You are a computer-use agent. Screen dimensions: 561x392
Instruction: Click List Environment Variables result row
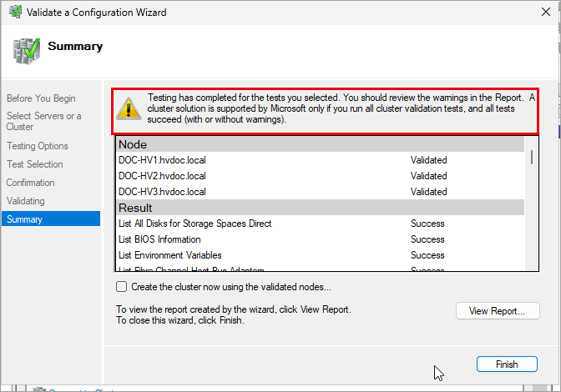click(x=321, y=255)
